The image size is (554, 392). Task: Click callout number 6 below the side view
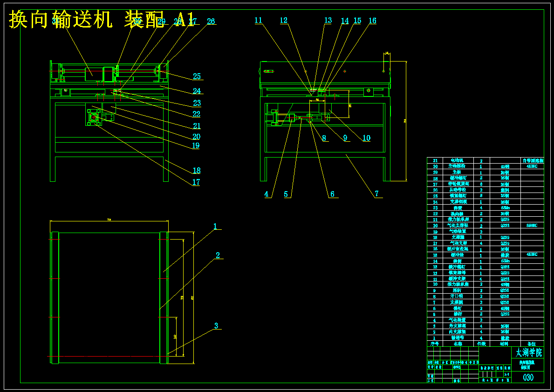[332, 194]
